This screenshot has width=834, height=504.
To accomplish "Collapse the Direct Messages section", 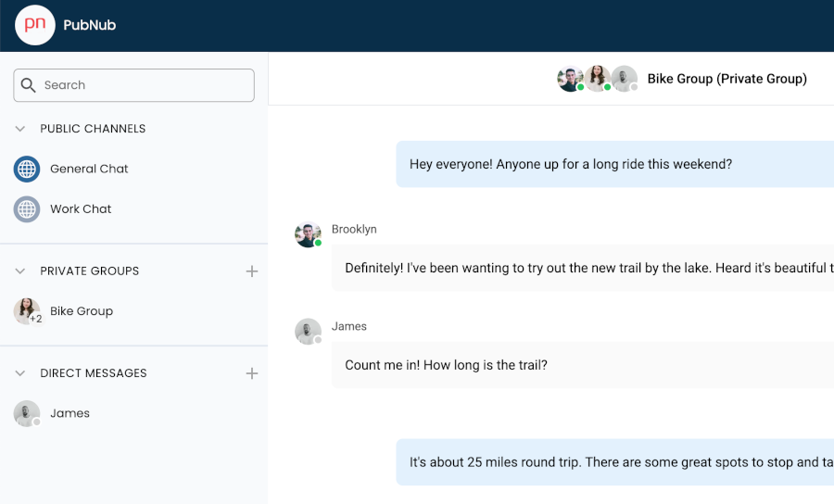I will (20, 373).
